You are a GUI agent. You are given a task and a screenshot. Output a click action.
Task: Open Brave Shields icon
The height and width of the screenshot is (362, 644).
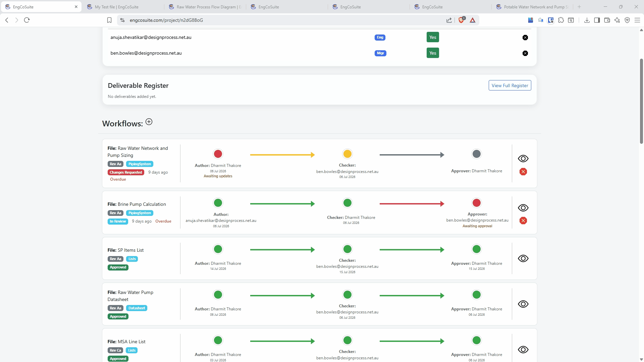click(462, 20)
